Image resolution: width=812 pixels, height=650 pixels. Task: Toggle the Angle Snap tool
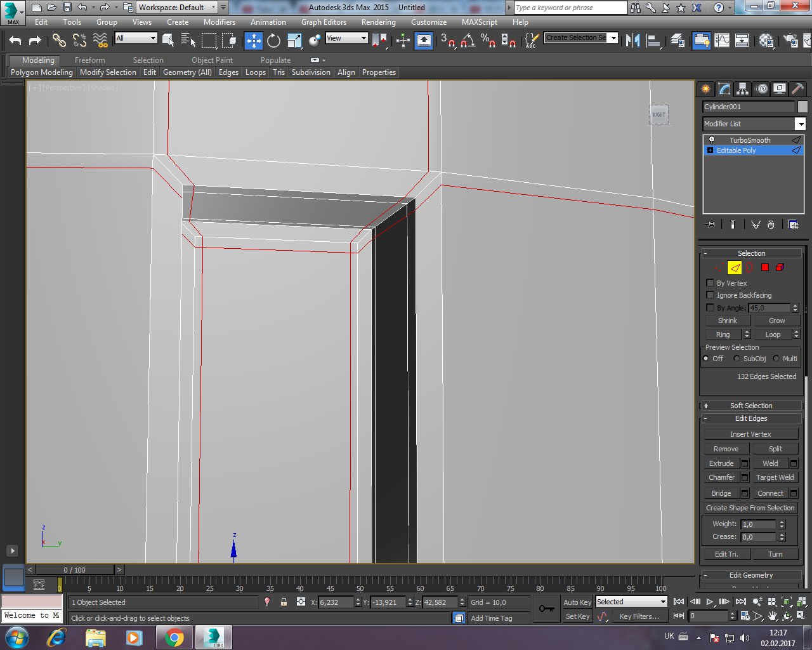468,41
